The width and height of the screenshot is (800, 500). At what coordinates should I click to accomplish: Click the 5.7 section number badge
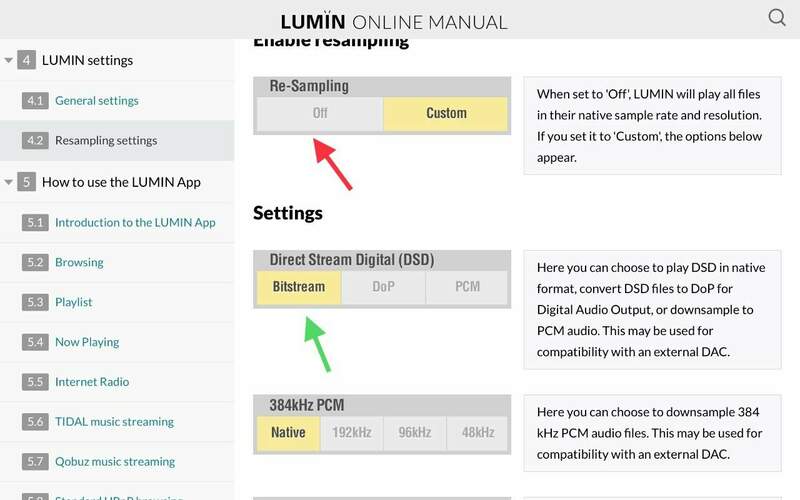tap(35, 461)
